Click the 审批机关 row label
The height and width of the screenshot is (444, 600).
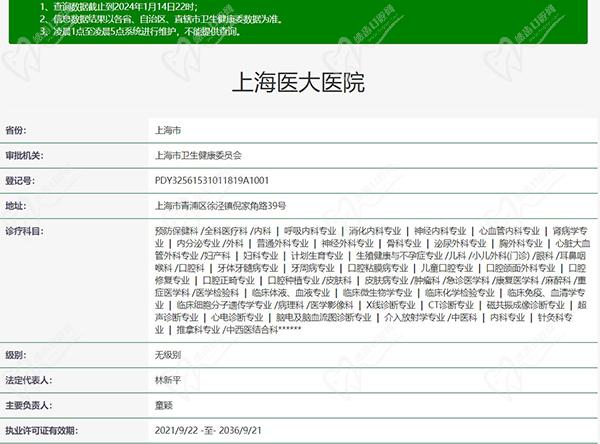(x=24, y=156)
